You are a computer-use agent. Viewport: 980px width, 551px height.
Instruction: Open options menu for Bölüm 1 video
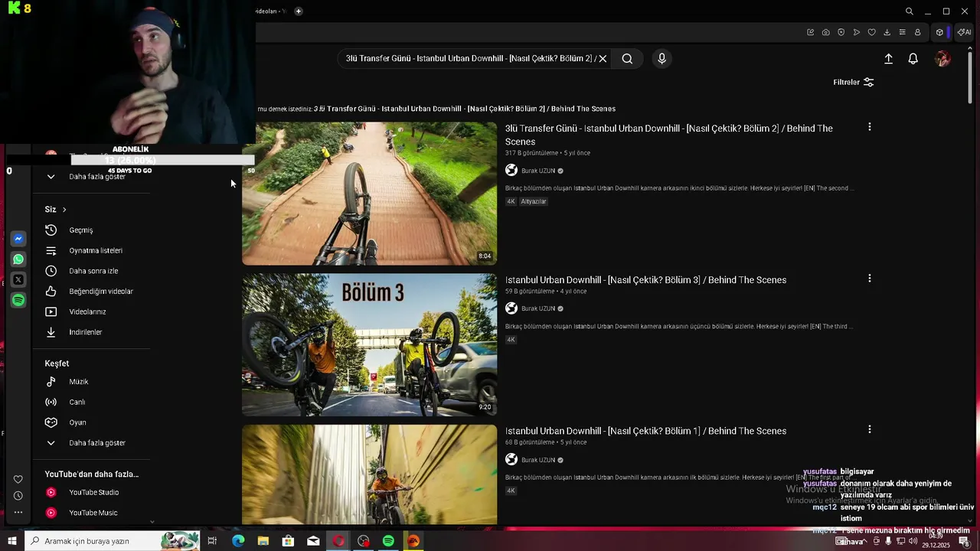(x=869, y=429)
